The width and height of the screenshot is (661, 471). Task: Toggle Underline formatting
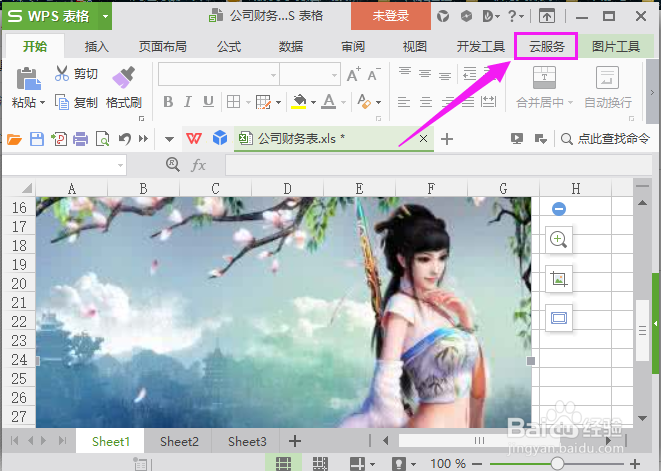pyautogui.click(x=208, y=102)
